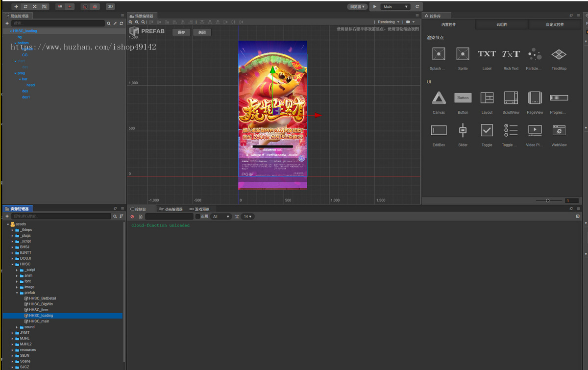This screenshot has height=370, width=588.
Task: Select the Particle system node icon
Action: [x=535, y=54]
